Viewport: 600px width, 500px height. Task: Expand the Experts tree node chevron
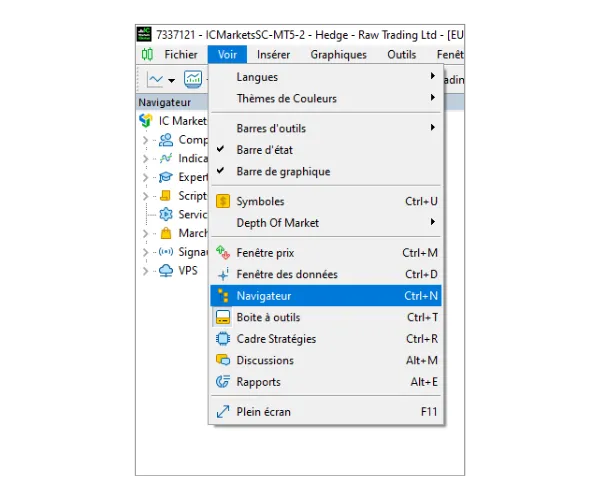pyautogui.click(x=145, y=178)
